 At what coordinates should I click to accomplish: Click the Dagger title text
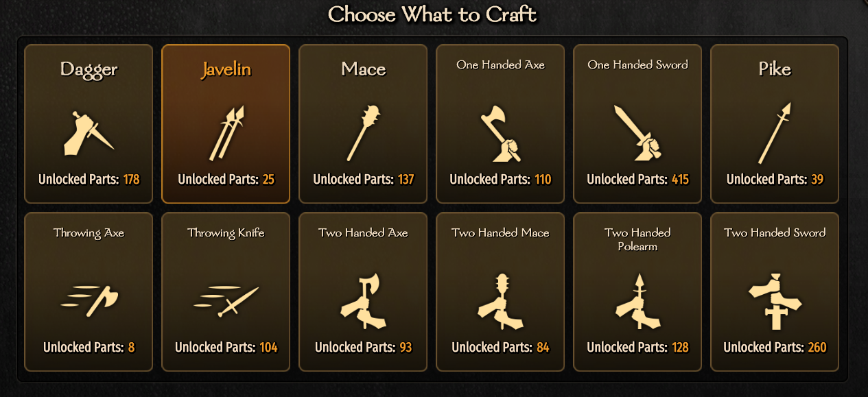[x=89, y=69]
